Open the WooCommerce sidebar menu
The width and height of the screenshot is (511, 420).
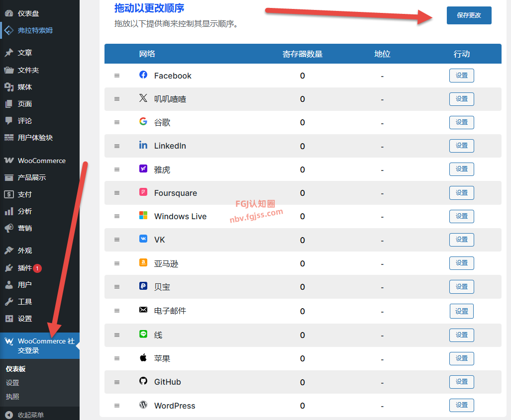41,161
